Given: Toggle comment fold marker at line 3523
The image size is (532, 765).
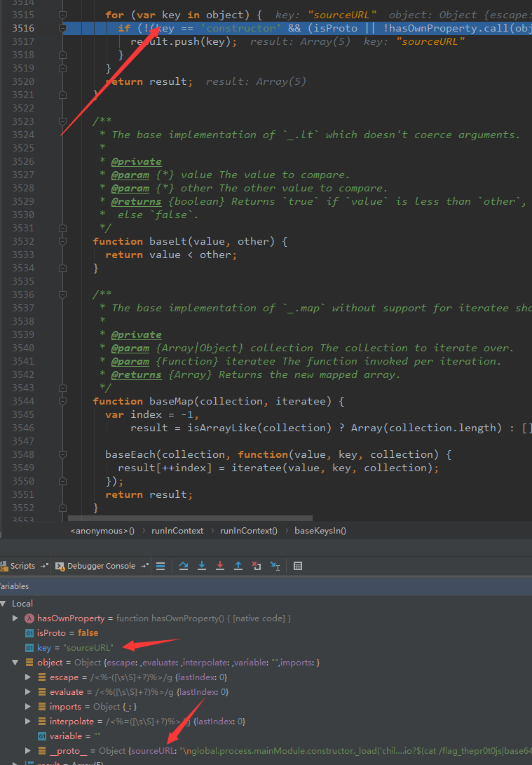Looking at the screenshot, I should pos(62,121).
